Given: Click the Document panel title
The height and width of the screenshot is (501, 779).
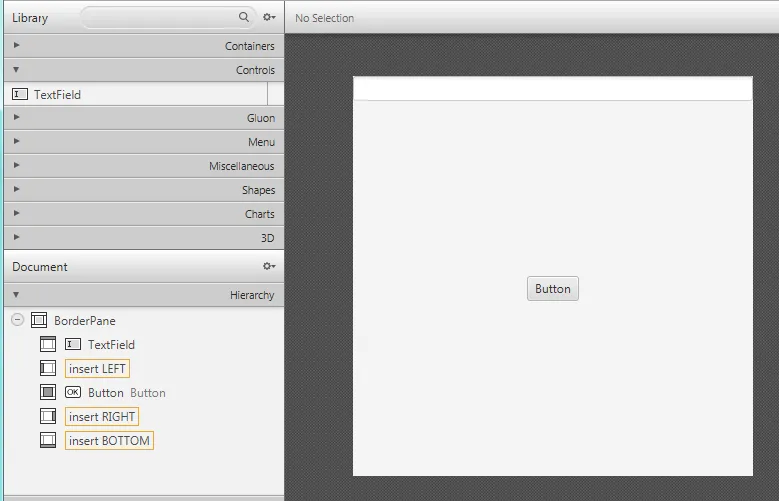Looking at the screenshot, I should [40, 267].
